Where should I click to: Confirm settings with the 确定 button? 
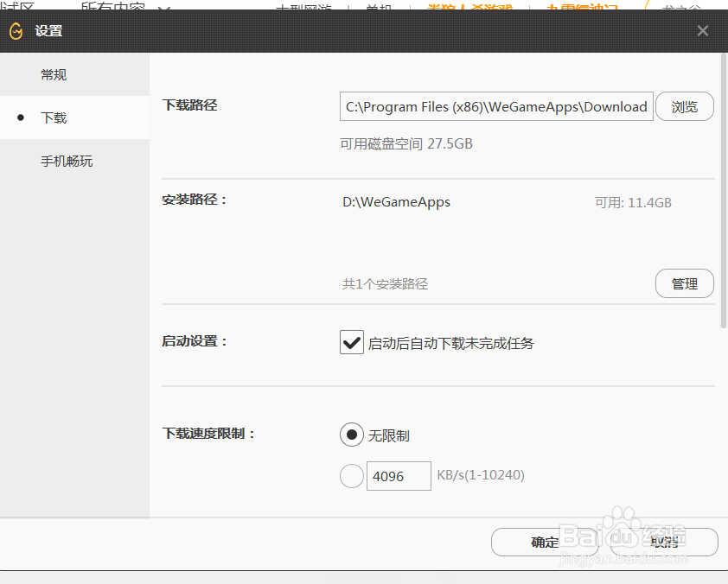point(546,542)
